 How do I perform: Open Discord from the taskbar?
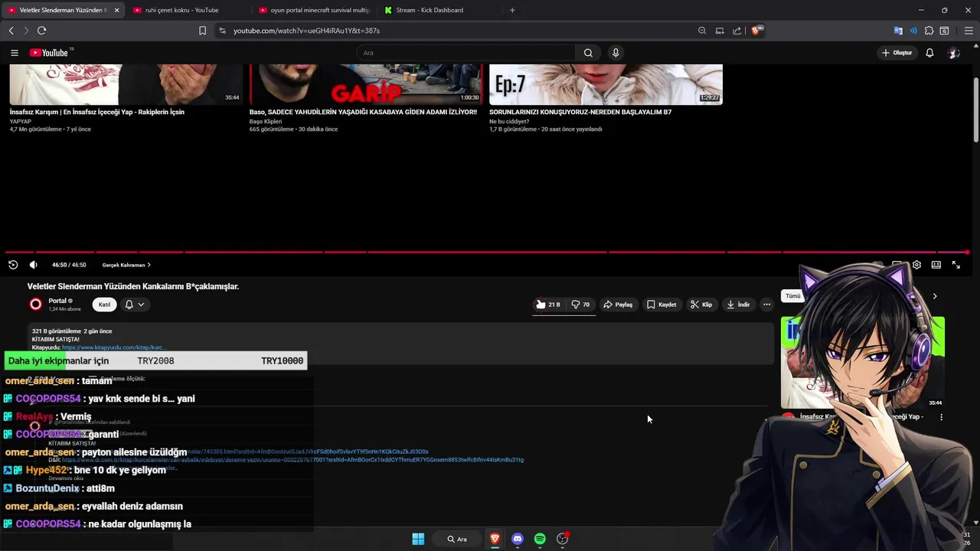point(518,539)
